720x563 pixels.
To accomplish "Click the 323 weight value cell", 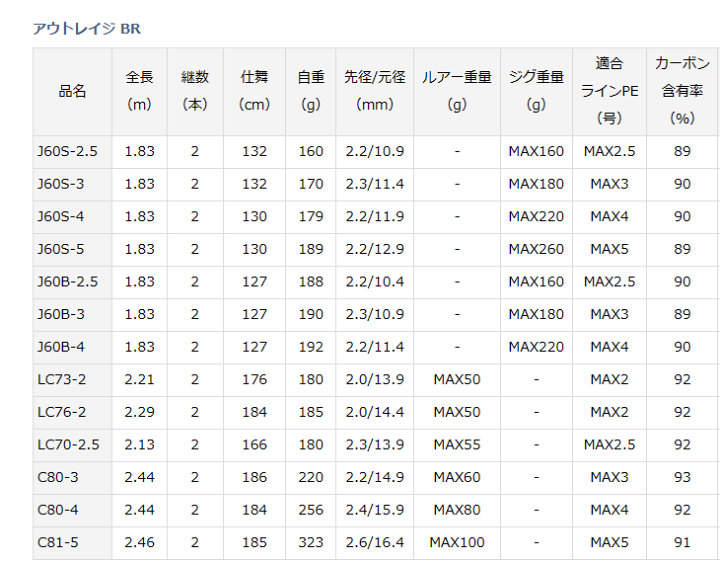I will [x=311, y=542].
